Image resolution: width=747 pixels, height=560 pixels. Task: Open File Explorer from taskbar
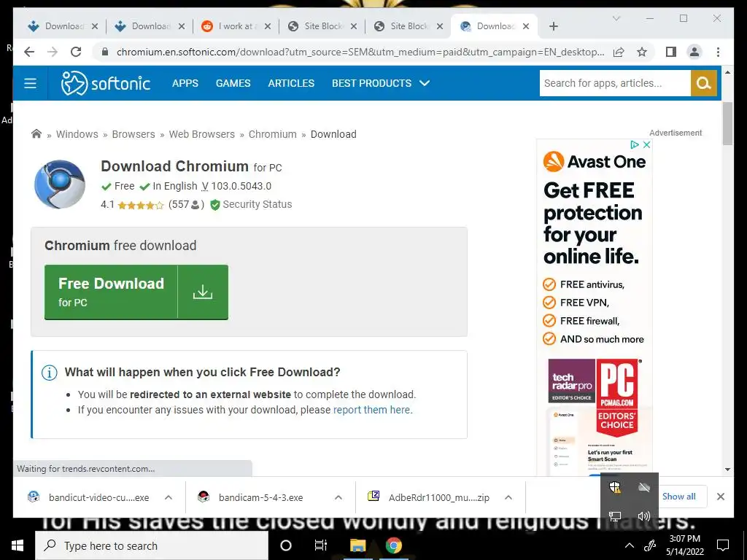pyautogui.click(x=357, y=545)
